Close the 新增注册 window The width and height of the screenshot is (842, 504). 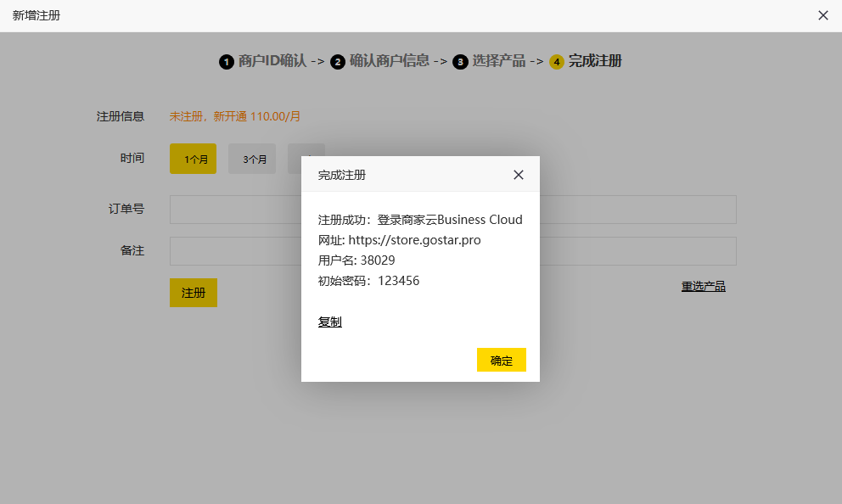tap(822, 15)
